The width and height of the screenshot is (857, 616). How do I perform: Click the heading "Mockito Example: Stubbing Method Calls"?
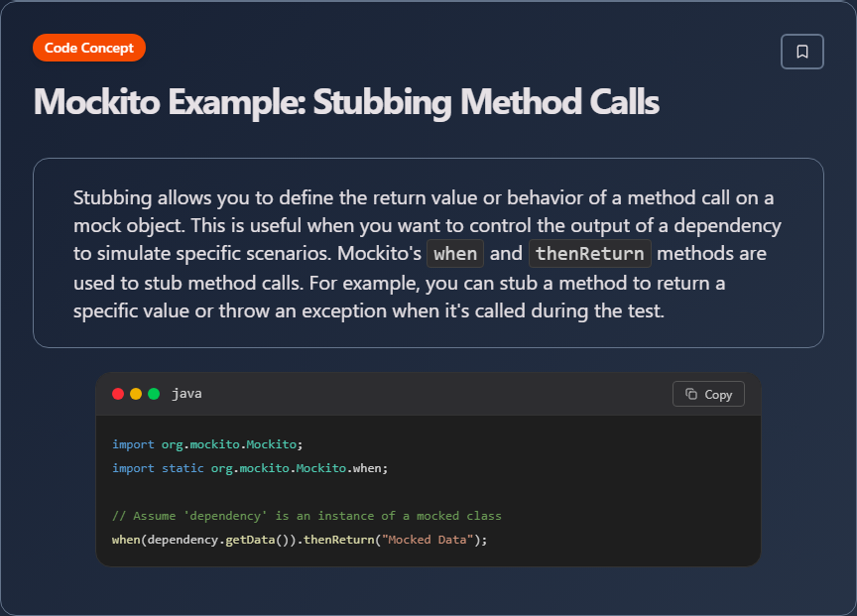click(x=346, y=101)
